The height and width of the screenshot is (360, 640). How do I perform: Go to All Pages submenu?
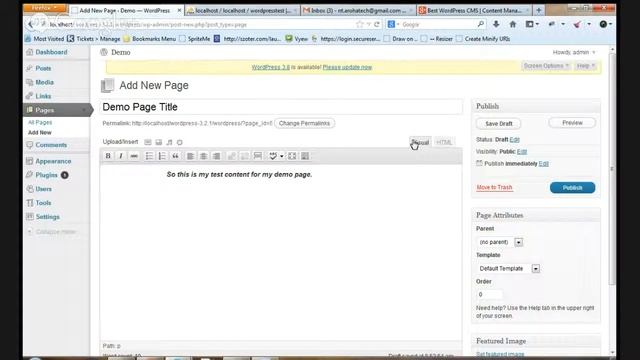pyautogui.click(x=40, y=122)
